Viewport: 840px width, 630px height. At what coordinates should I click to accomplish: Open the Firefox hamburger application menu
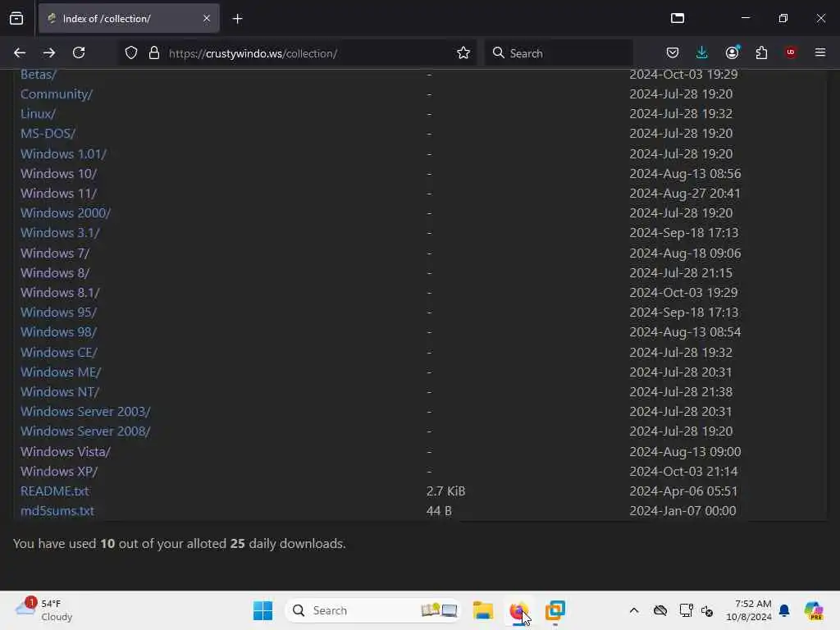coord(820,52)
